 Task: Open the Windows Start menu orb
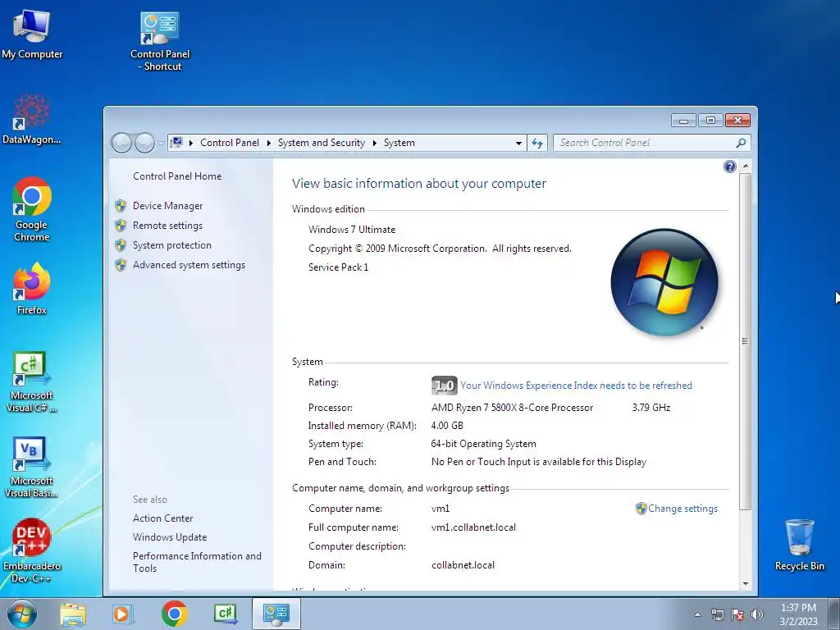(22, 614)
